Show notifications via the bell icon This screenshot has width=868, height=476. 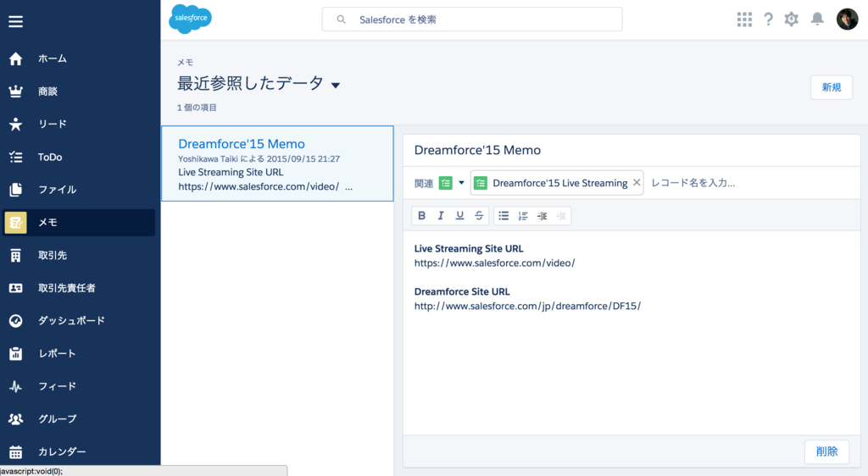(817, 19)
